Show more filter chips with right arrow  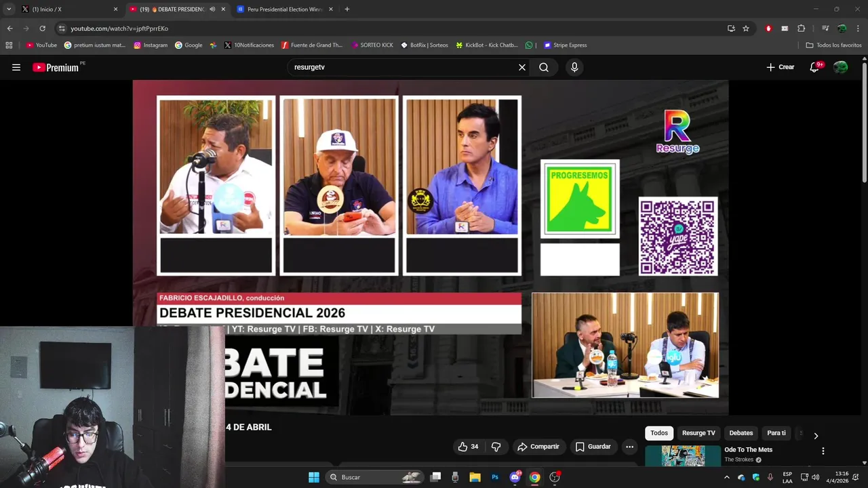point(816,436)
